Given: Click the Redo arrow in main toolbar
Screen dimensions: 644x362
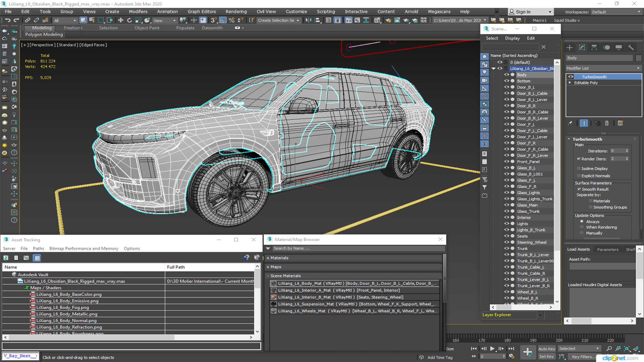Looking at the screenshot, I should pyautogui.click(x=16, y=20).
